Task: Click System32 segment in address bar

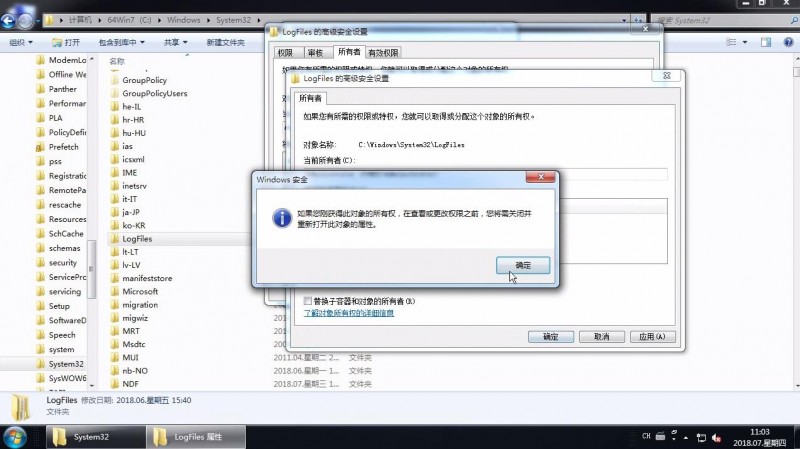Action: (x=233, y=20)
